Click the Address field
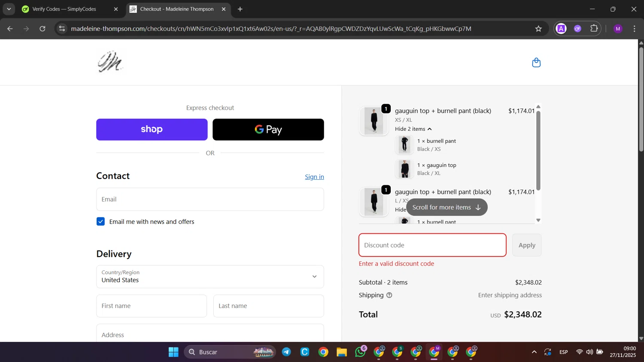This screenshot has width=644, height=362. (x=210, y=333)
